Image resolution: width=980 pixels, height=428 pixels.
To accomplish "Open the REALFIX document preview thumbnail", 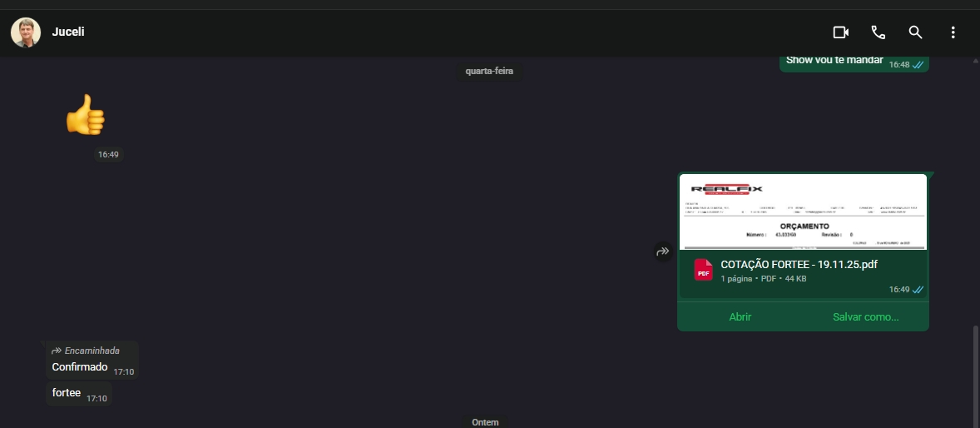I will [803, 212].
